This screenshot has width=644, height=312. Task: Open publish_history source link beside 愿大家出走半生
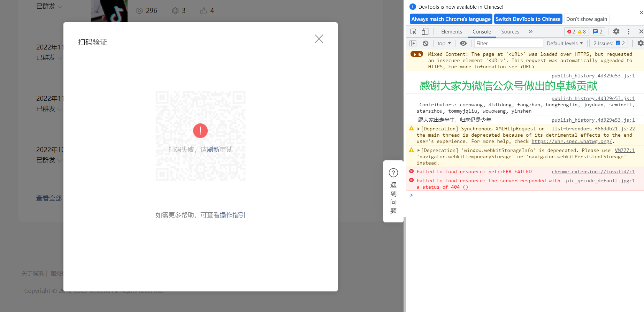[593, 120]
